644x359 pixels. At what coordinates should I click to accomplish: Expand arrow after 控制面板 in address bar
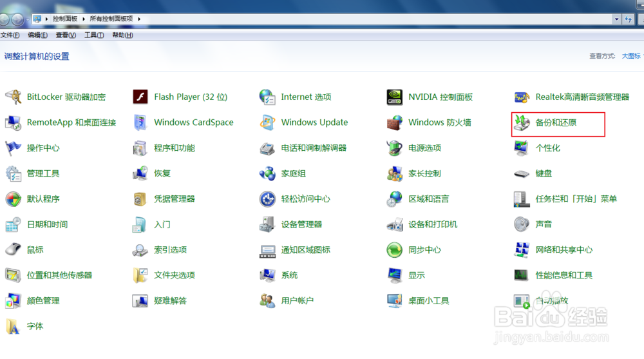(x=84, y=19)
